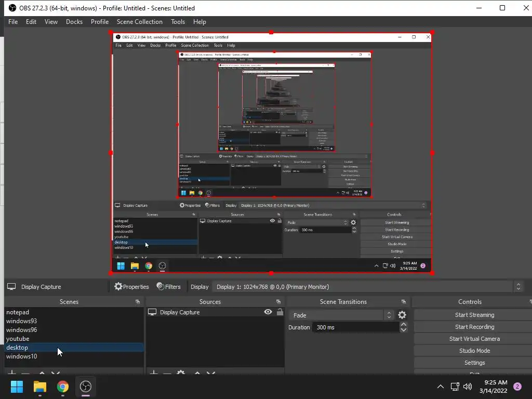Select the Display Capture source in Sources
The height and width of the screenshot is (399, 532).
[x=216, y=312]
